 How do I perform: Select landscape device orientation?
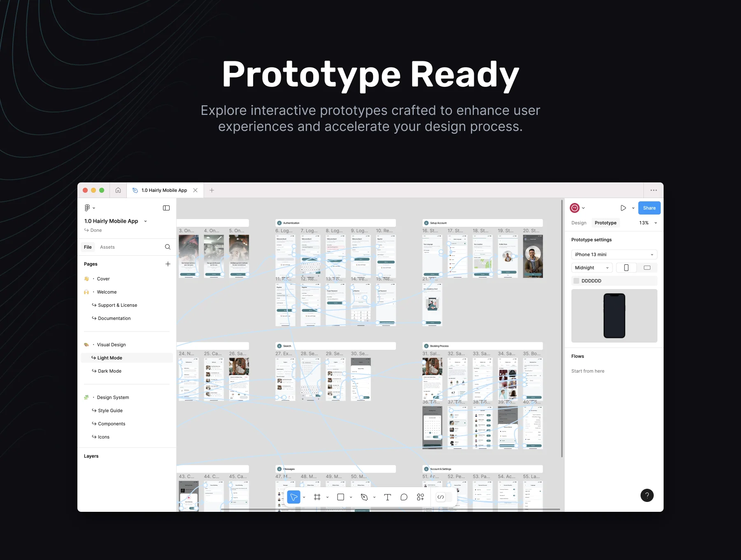click(x=647, y=268)
